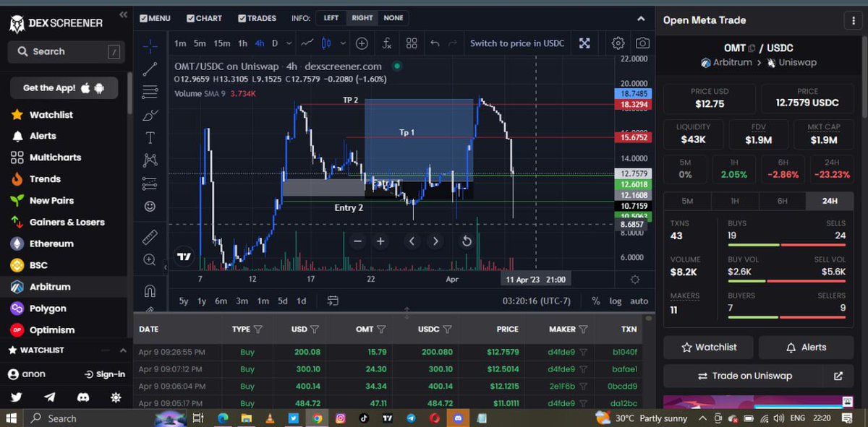Zoom out chart with the minus button
The image size is (868, 427).
[x=357, y=241]
